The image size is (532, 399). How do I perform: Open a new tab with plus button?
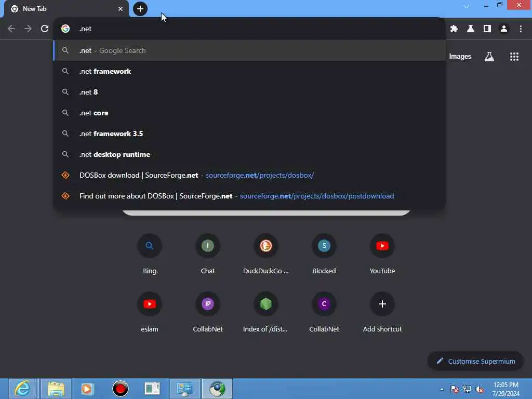tap(140, 9)
